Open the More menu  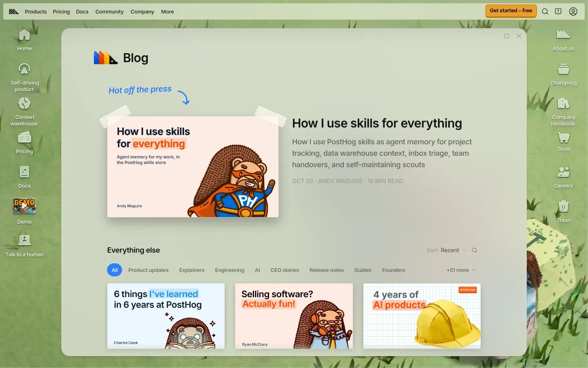point(167,11)
